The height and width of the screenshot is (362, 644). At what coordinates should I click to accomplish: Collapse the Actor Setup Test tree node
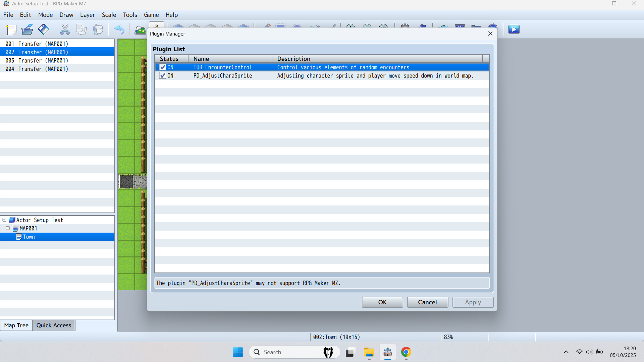(4, 220)
